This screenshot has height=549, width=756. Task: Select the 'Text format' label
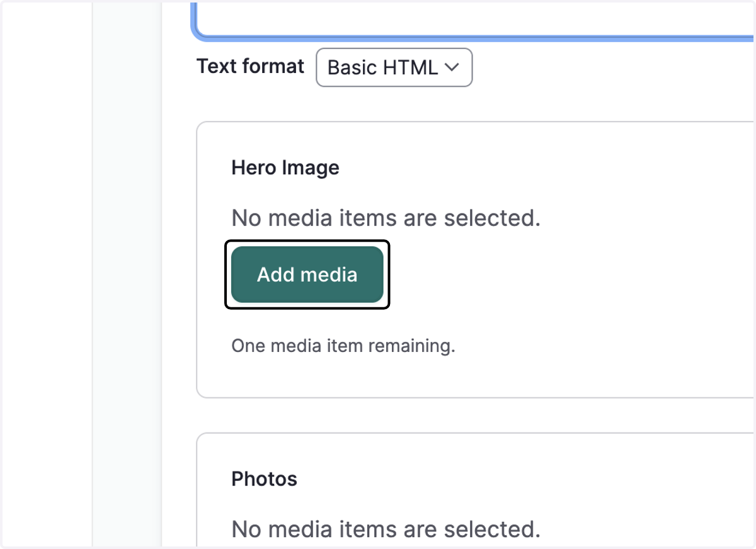251,66
